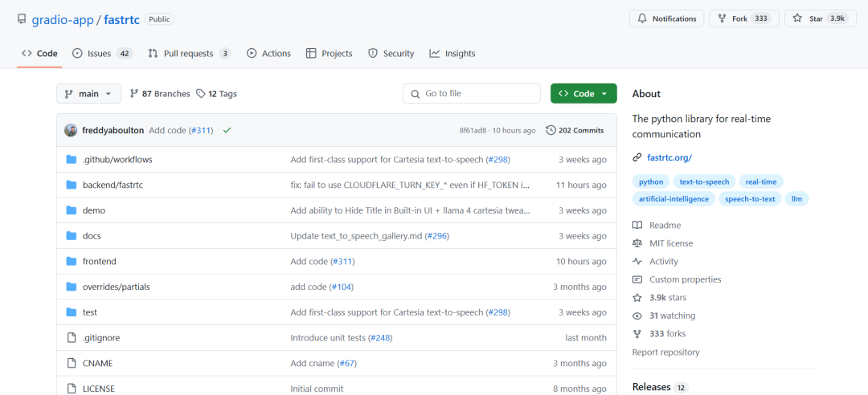Image resolution: width=868 pixels, height=395 pixels.
Task: Click the MIT license scale icon
Action: (x=637, y=243)
